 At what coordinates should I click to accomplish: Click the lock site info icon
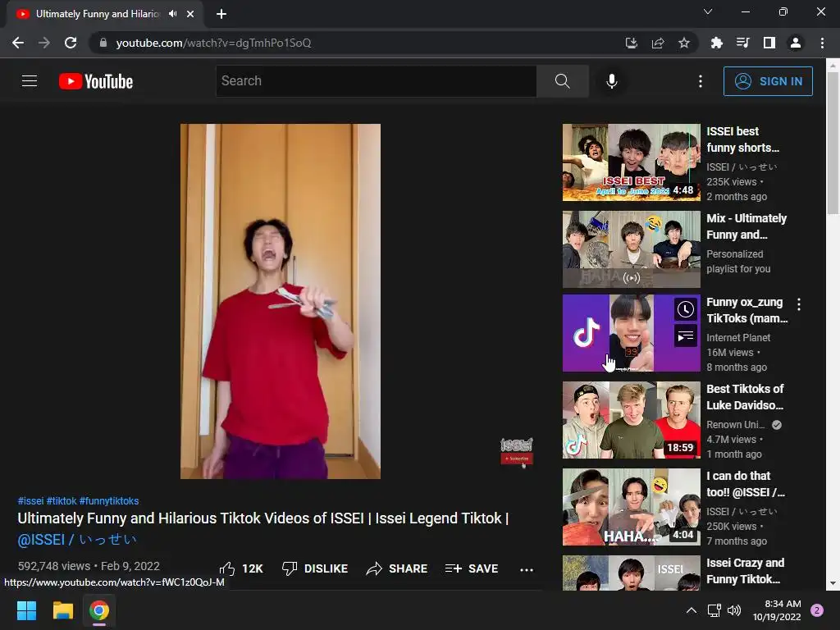(103, 43)
